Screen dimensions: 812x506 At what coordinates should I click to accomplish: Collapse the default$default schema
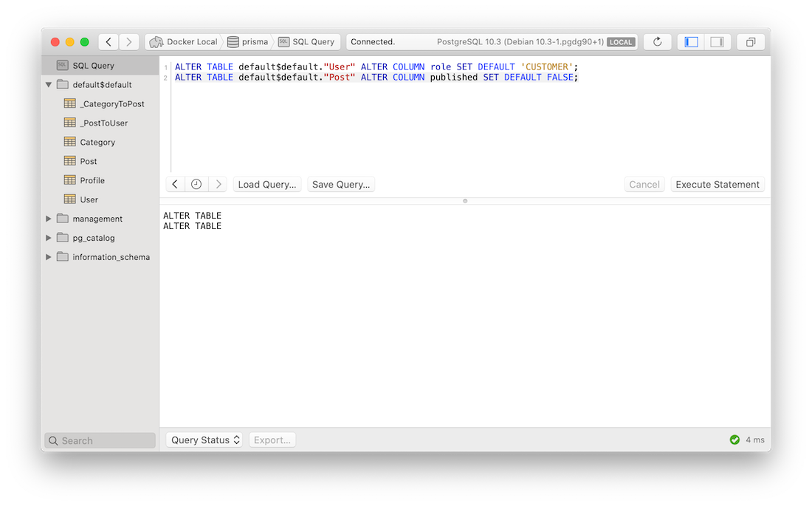pos(49,84)
